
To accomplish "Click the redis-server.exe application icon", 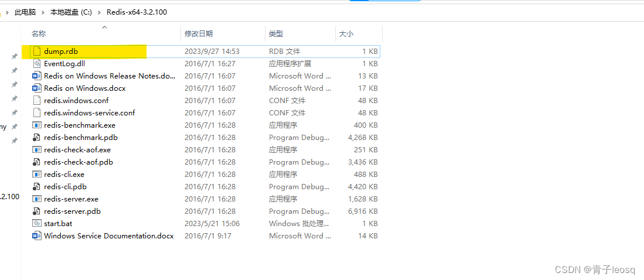I will pyautogui.click(x=37, y=199).
